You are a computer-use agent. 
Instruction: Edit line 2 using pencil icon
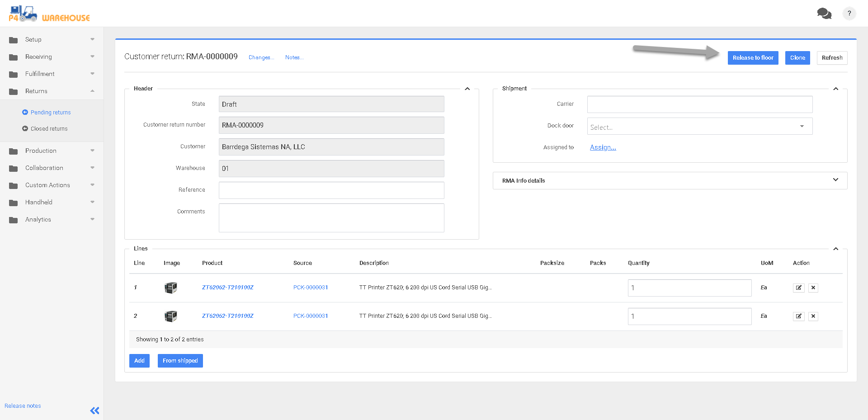pyautogui.click(x=798, y=316)
